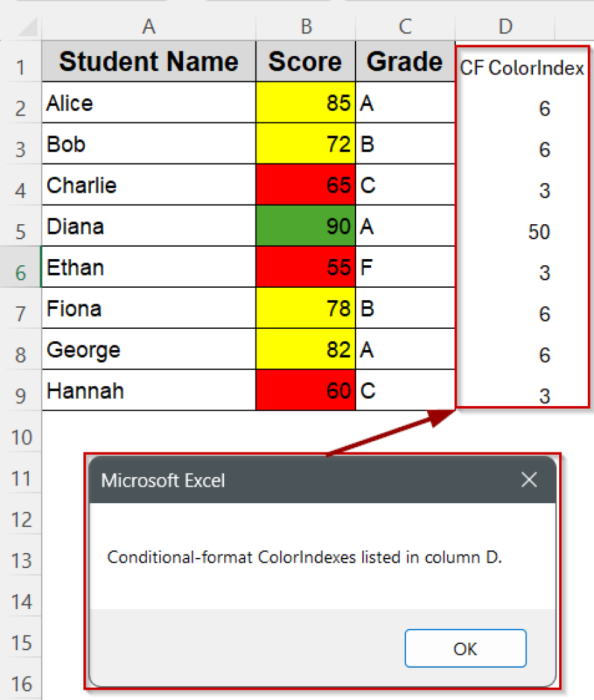
Task: Select the cell with ColorIndex 50
Action: click(x=522, y=232)
